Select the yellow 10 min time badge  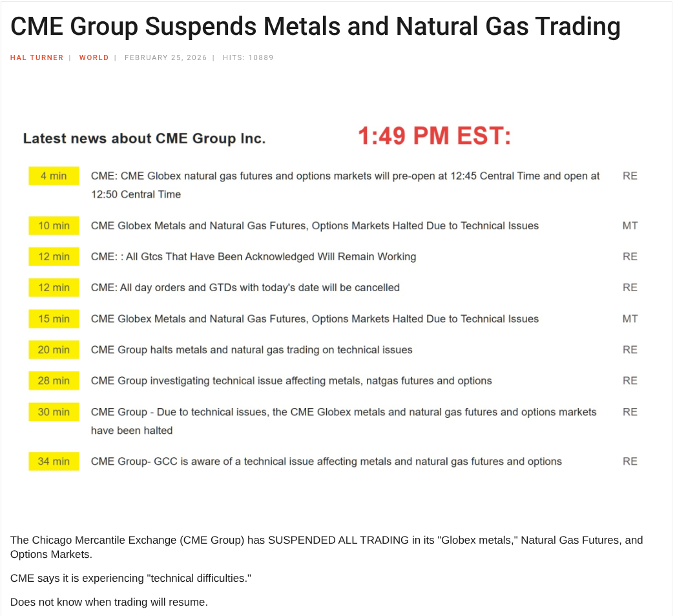(x=54, y=225)
